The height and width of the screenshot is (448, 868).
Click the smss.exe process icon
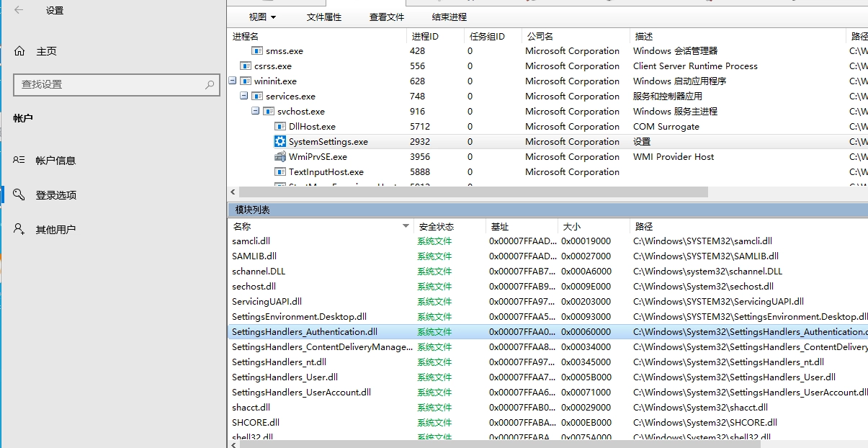point(257,51)
